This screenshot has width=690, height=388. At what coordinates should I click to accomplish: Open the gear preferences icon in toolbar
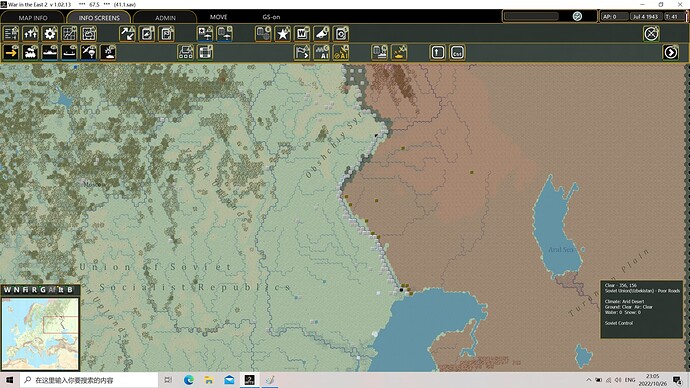pyautogui.click(x=50, y=33)
